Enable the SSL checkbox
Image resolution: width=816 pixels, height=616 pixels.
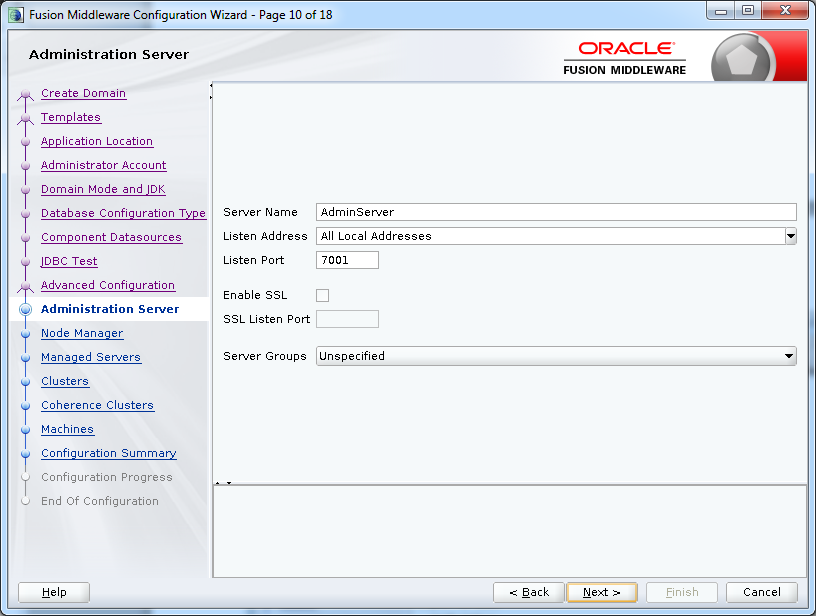(x=323, y=295)
